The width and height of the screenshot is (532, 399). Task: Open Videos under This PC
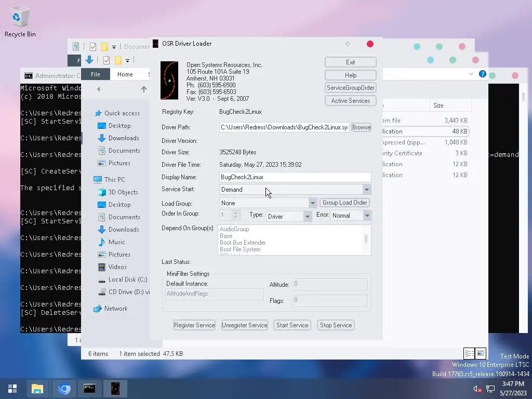112,267
